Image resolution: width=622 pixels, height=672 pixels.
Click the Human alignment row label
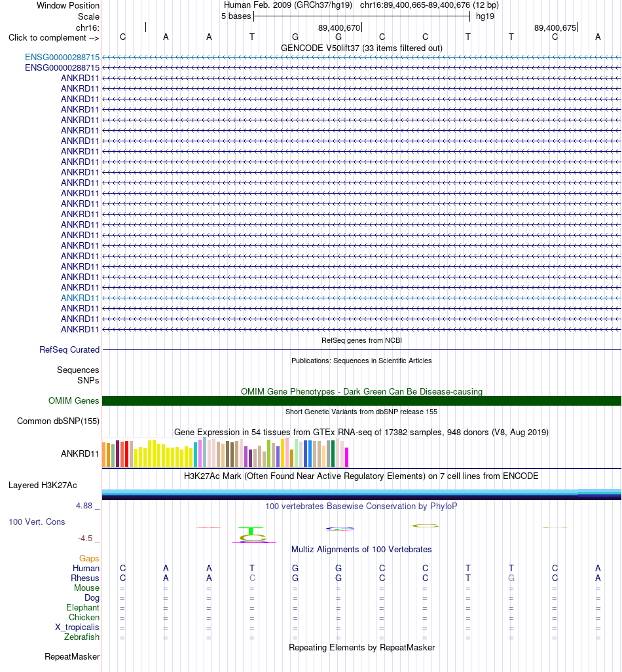point(86,568)
